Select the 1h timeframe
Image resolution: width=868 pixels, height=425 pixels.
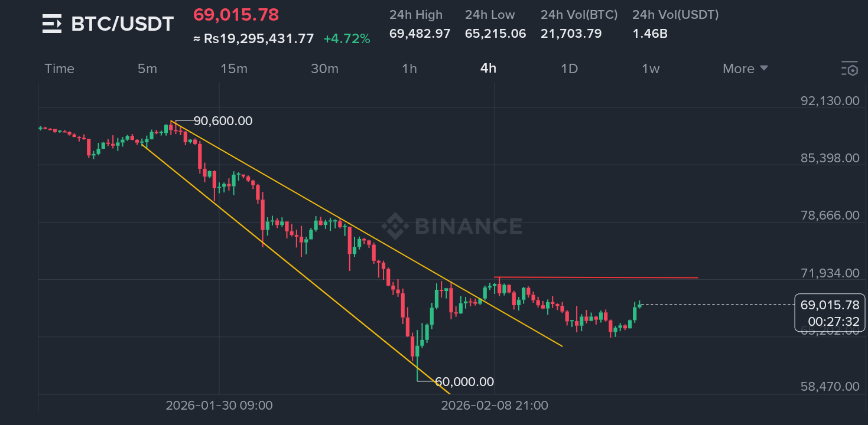coord(409,68)
